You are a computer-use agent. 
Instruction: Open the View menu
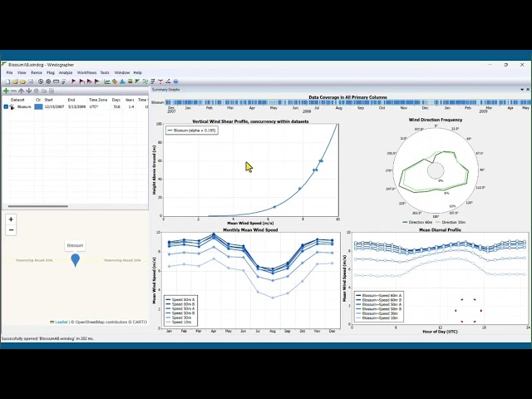(22, 72)
